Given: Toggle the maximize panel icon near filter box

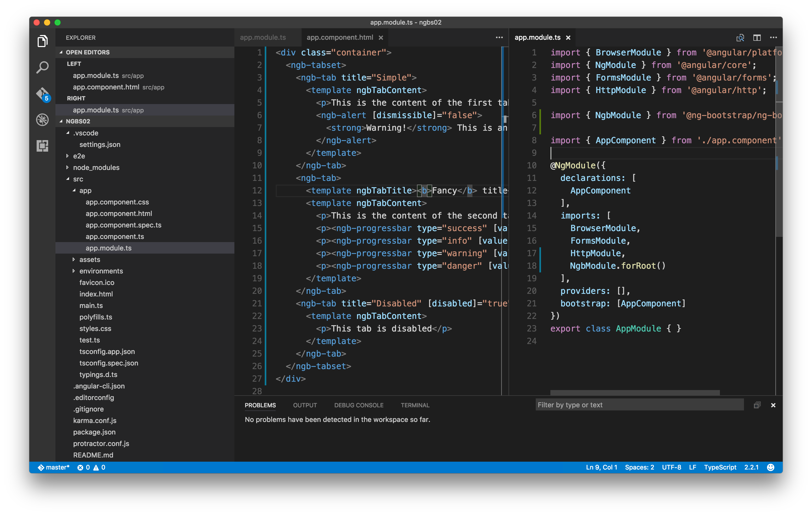Looking at the screenshot, I should 757,405.
